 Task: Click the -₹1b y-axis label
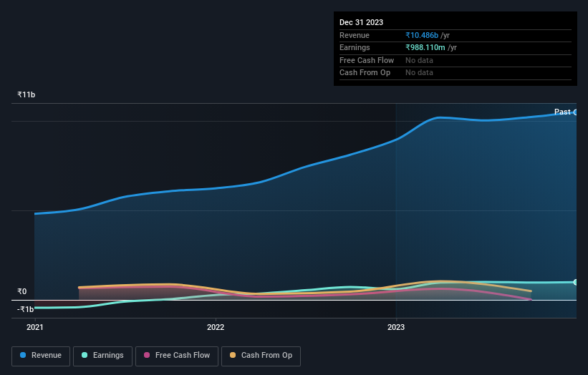tap(26, 309)
